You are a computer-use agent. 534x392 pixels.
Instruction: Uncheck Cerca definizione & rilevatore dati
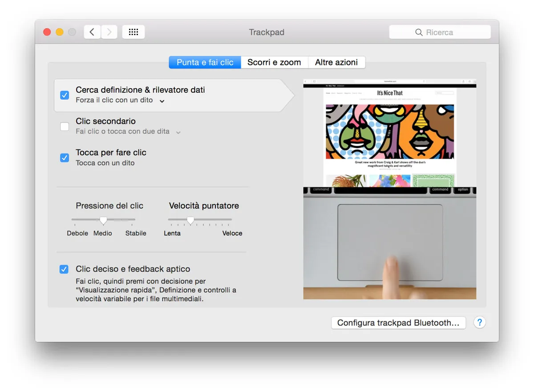[65, 95]
